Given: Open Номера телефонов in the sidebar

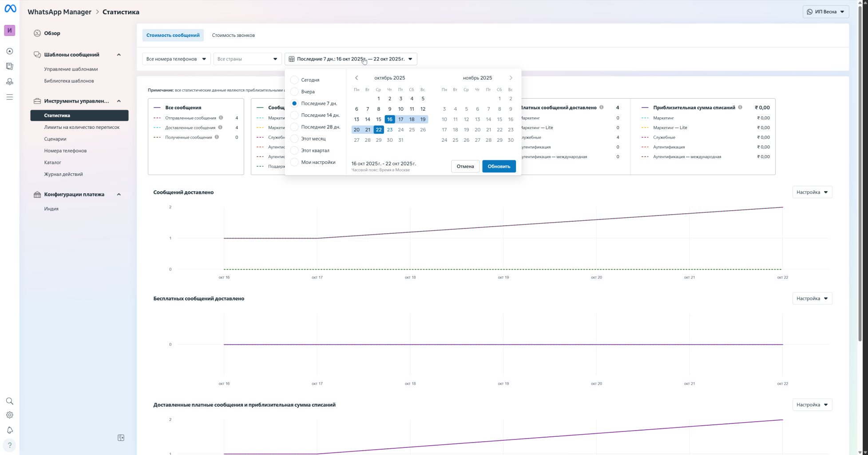Looking at the screenshot, I should point(65,151).
